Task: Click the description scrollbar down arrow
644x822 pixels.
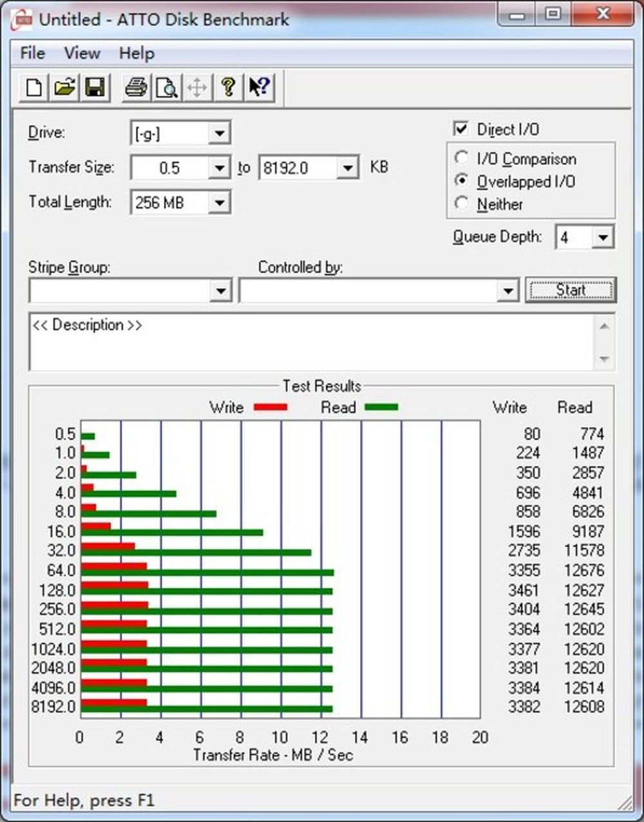Action: point(604,359)
